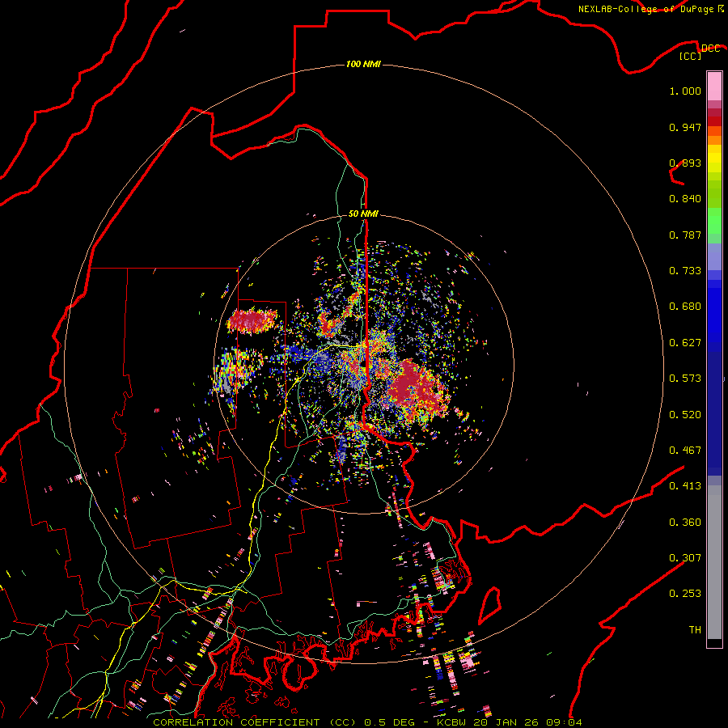Click the 1.000 color scale value
This screenshot has height=728, width=728.
point(685,91)
